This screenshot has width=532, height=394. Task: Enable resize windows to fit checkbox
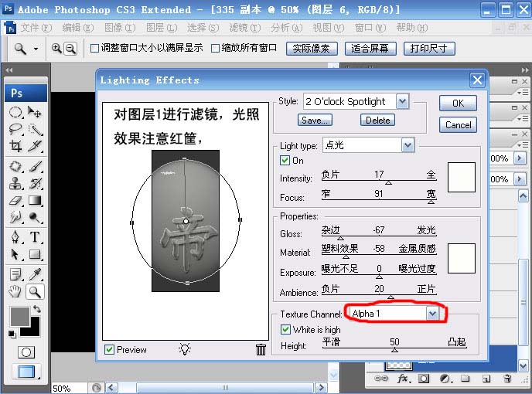pos(94,48)
